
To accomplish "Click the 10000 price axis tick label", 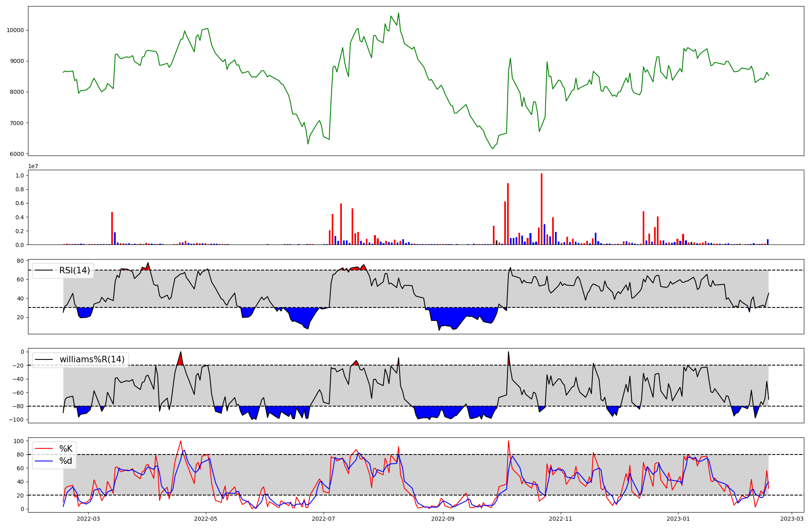I will click(15, 30).
